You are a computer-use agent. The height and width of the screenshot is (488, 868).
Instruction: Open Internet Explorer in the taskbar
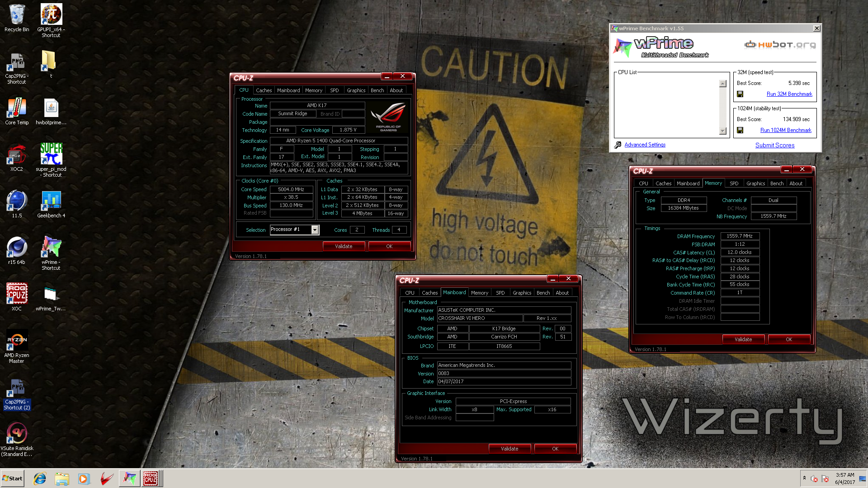point(40,479)
